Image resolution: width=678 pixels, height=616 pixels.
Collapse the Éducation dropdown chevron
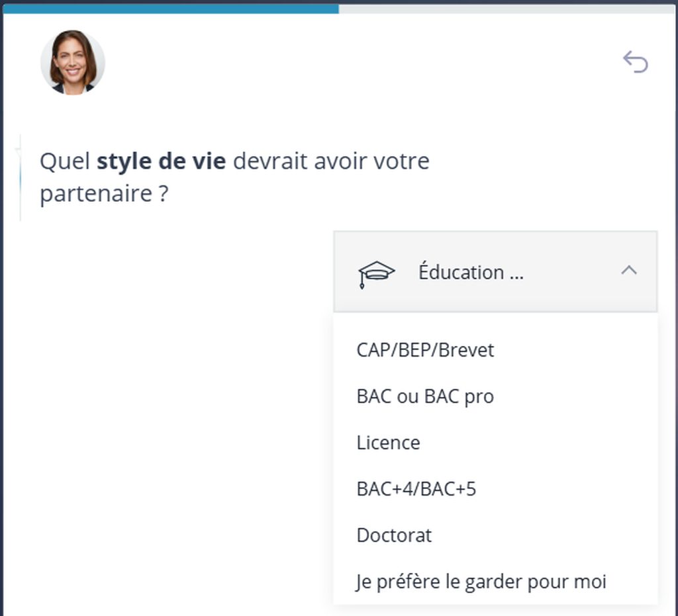pyautogui.click(x=629, y=271)
